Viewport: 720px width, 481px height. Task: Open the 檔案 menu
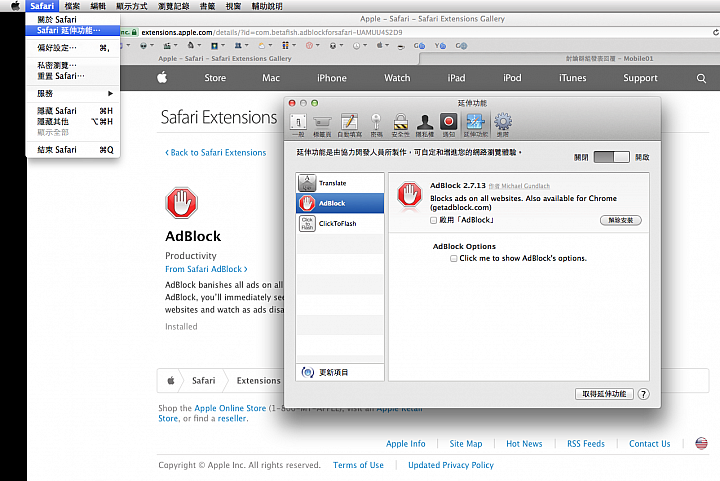tap(72, 6)
